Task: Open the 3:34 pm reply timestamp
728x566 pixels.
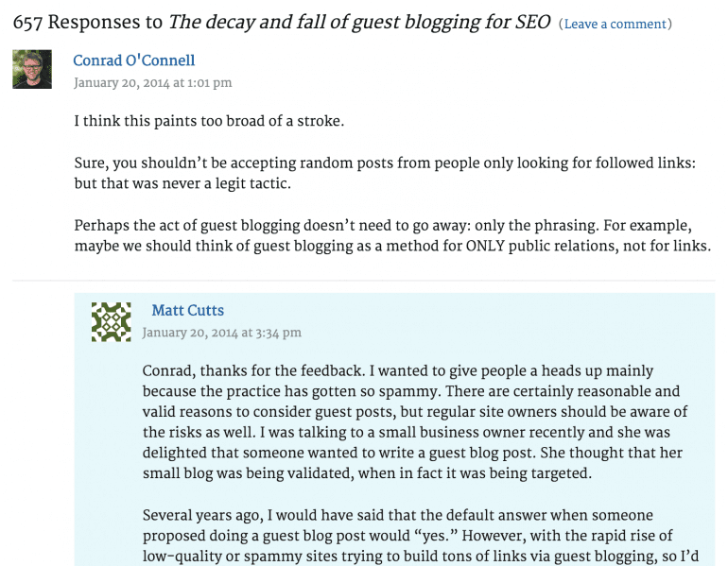Action: [221, 333]
